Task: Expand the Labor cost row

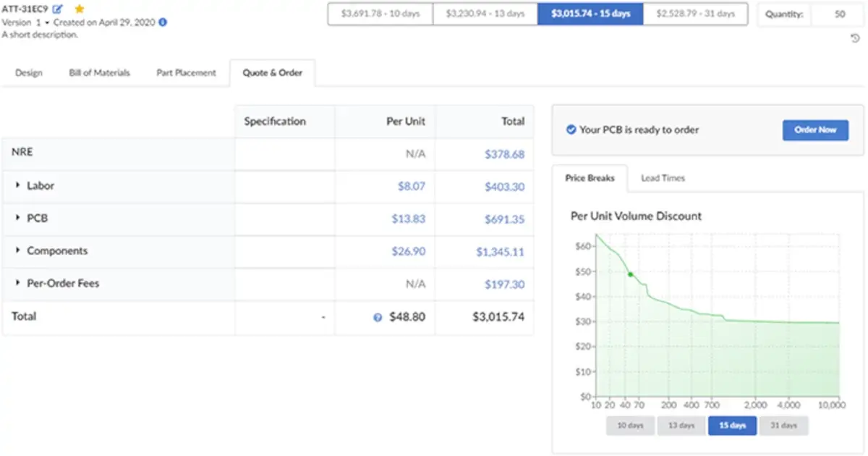Action: (17, 186)
